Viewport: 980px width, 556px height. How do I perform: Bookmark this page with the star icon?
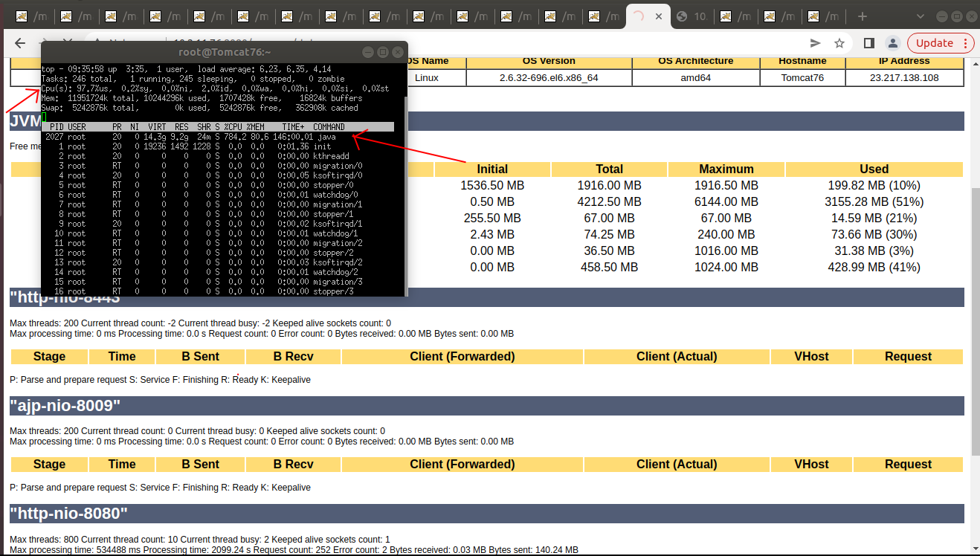pyautogui.click(x=839, y=43)
